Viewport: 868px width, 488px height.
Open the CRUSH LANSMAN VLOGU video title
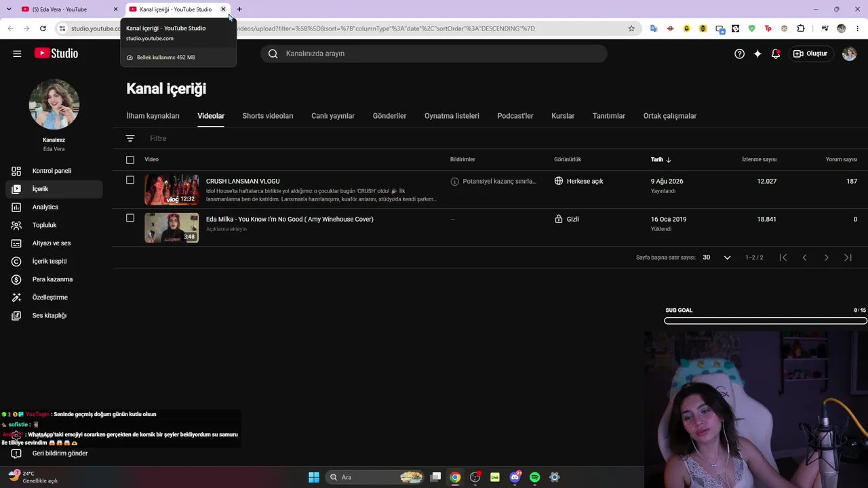click(243, 182)
